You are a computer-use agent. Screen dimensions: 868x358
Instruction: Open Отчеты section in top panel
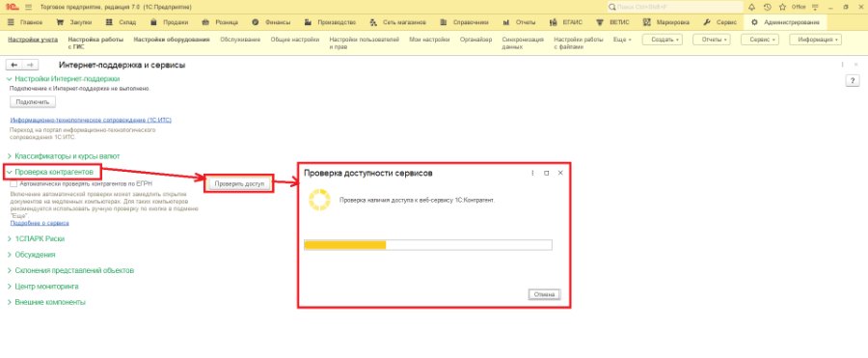pyautogui.click(x=520, y=23)
